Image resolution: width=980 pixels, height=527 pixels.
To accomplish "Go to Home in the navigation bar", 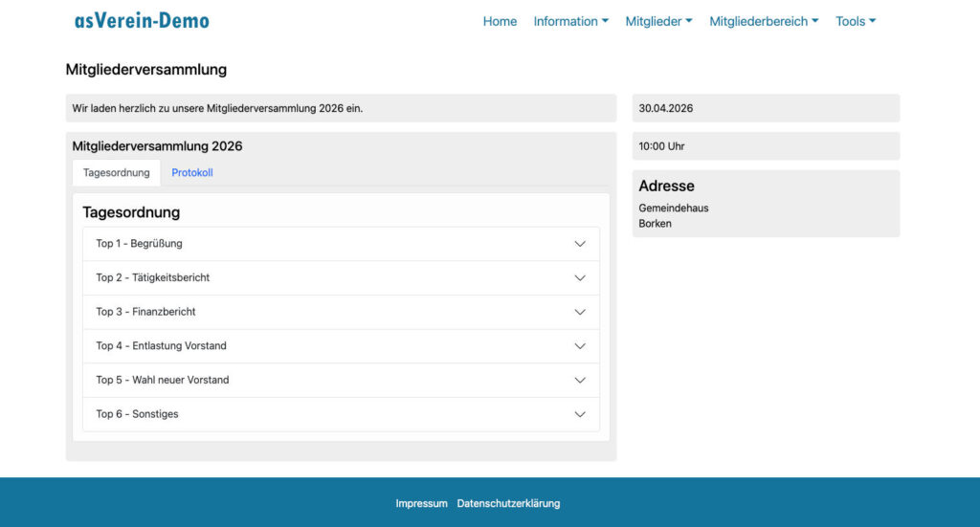I will point(500,21).
